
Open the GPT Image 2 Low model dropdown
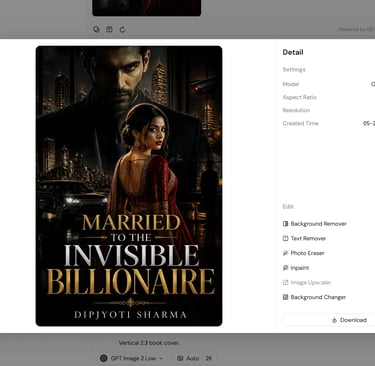[132, 358]
